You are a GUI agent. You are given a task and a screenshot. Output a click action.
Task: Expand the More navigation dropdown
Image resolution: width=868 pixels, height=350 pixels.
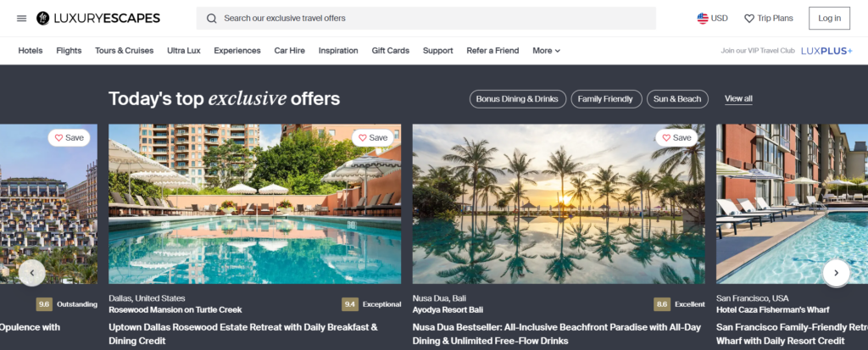547,50
